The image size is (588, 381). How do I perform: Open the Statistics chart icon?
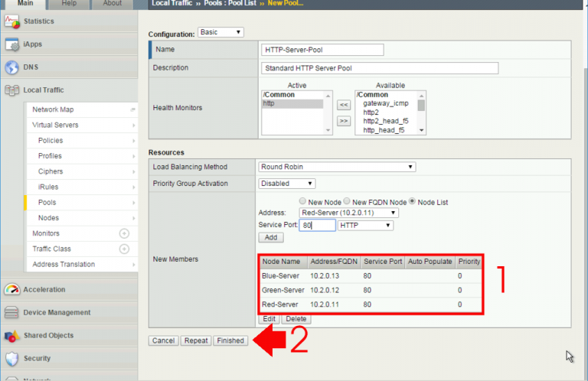coord(12,21)
